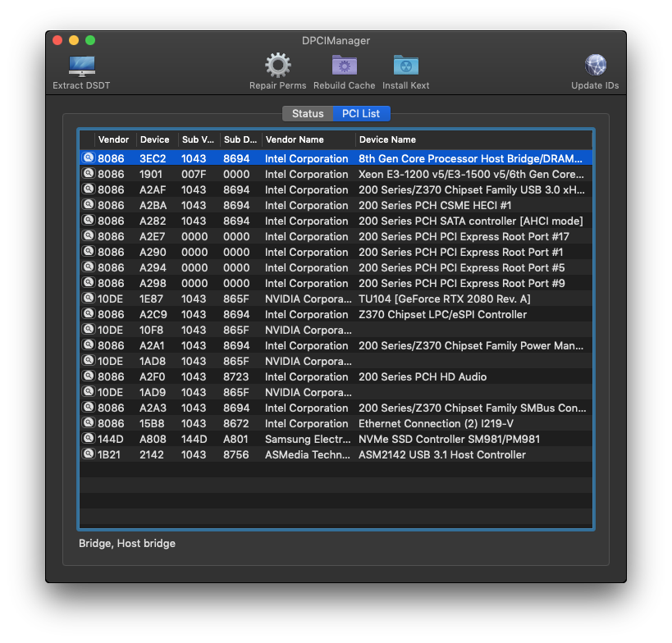Select the PCI List tab

[361, 113]
